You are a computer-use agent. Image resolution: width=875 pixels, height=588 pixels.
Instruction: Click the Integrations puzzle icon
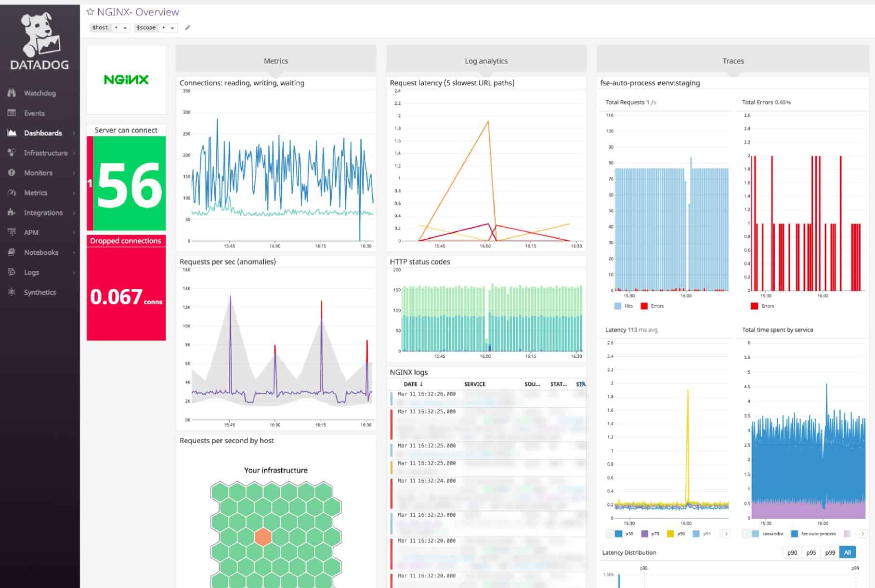[12, 212]
